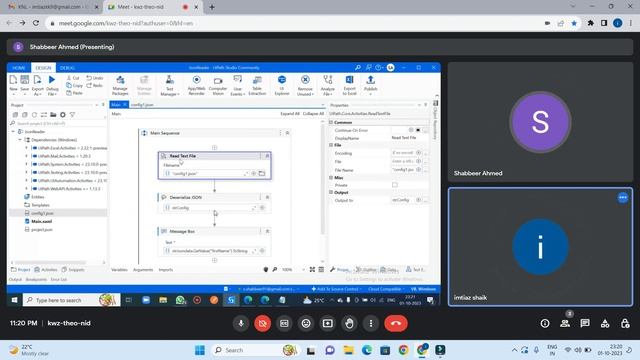This screenshot has height=360, width=640.
Task: Click the Present now button
Action: pyautogui.click(x=327, y=323)
